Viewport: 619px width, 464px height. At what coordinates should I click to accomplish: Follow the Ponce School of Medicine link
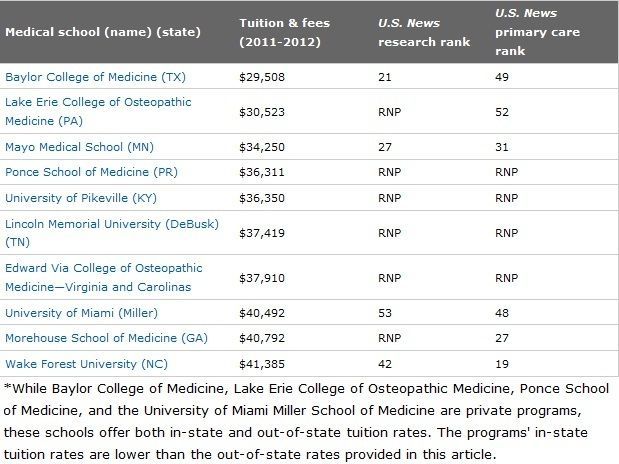[91, 171]
